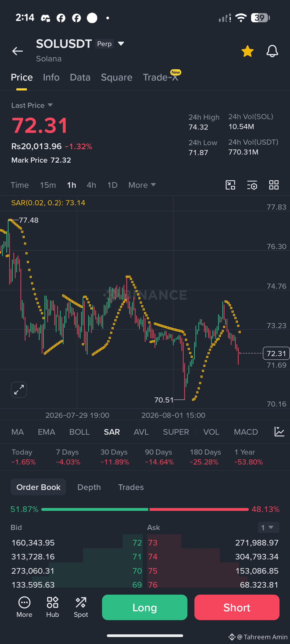
Task: Open order book price grouping dropdown
Action: [x=269, y=527]
